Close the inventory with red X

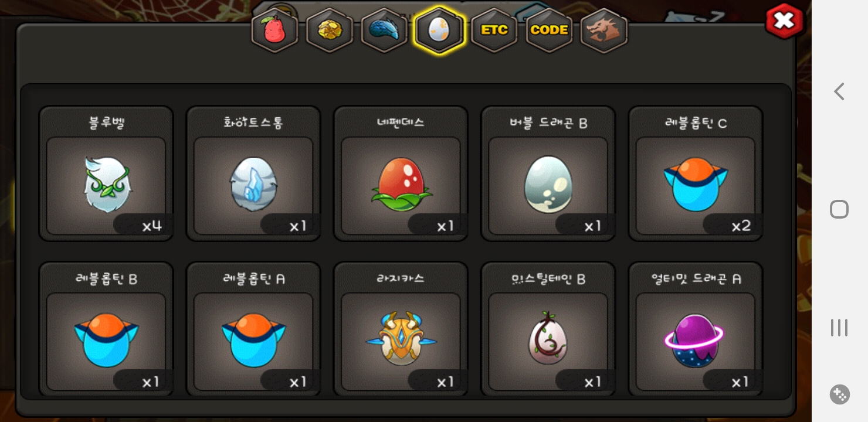point(784,22)
